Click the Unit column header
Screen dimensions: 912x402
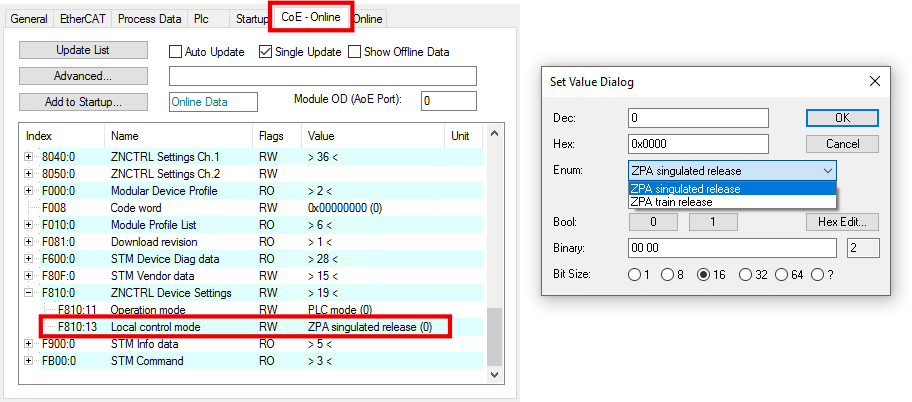point(464,136)
